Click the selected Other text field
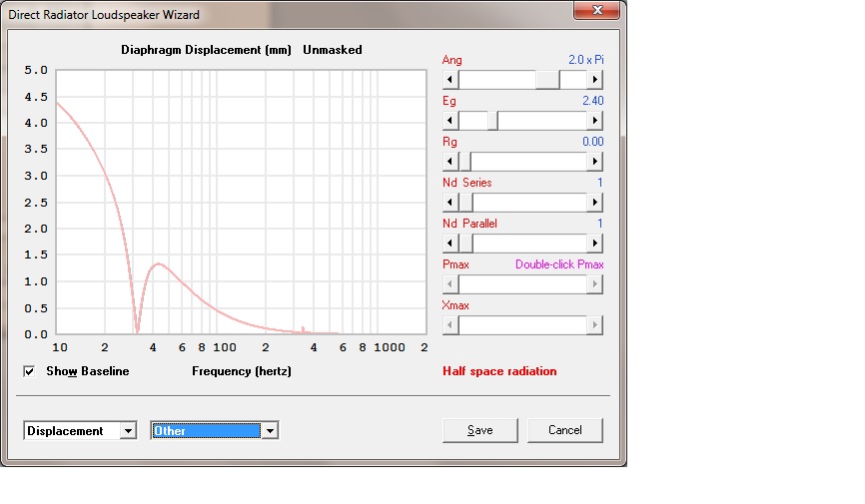 [207, 431]
